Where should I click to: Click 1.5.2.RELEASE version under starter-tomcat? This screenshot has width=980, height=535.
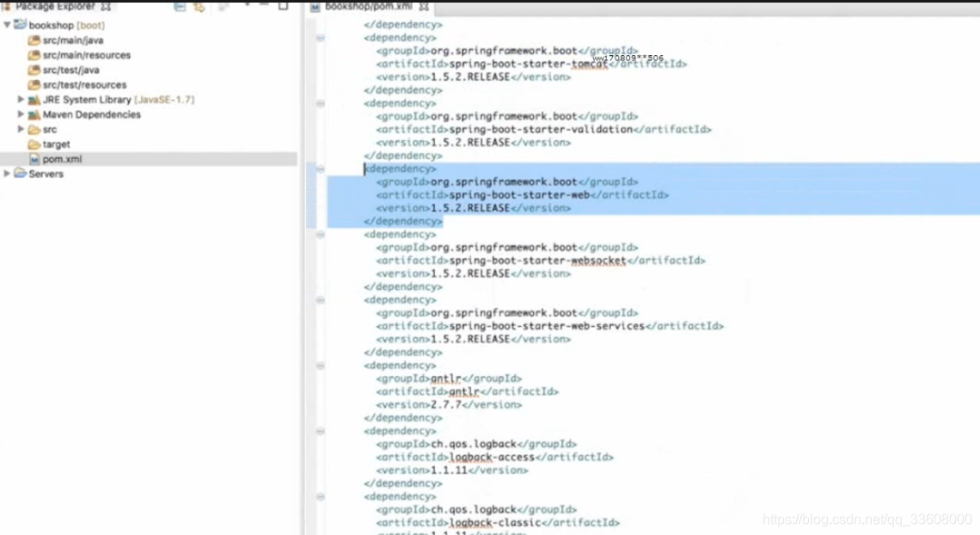[473, 77]
